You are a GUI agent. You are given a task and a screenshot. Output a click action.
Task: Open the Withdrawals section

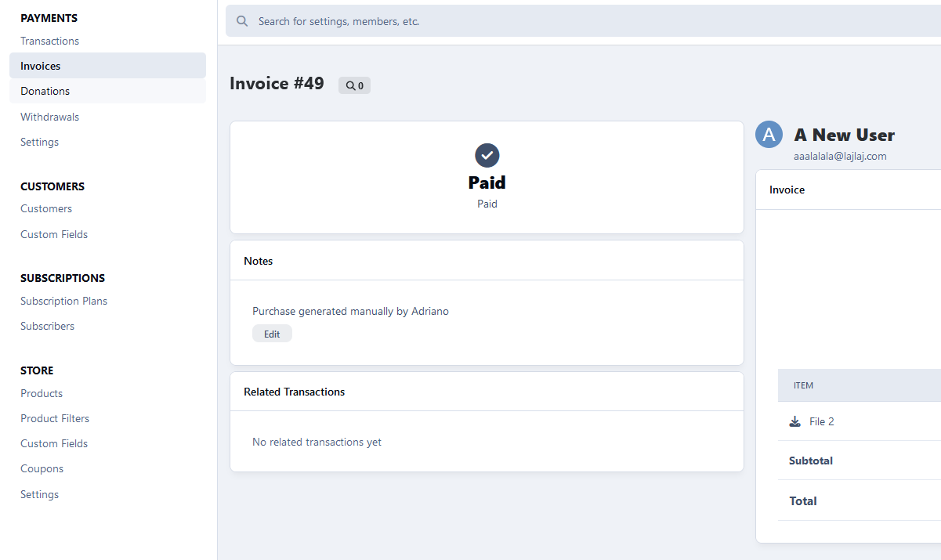(x=49, y=117)
